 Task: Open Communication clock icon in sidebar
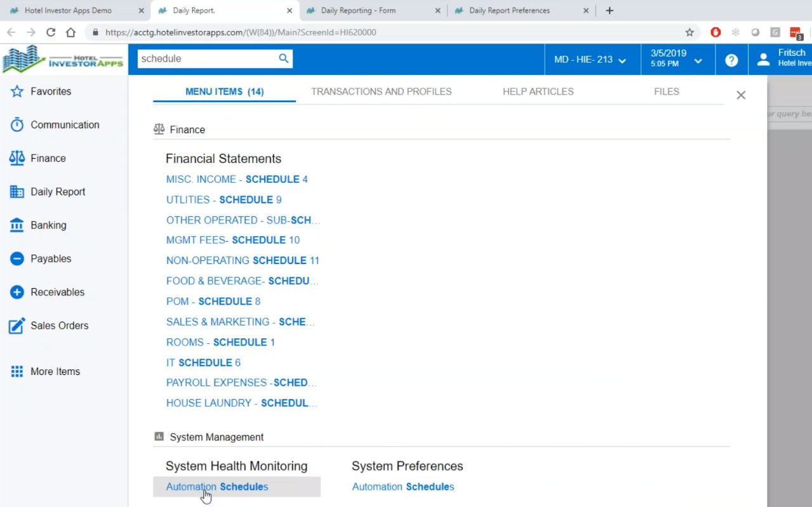17,125
